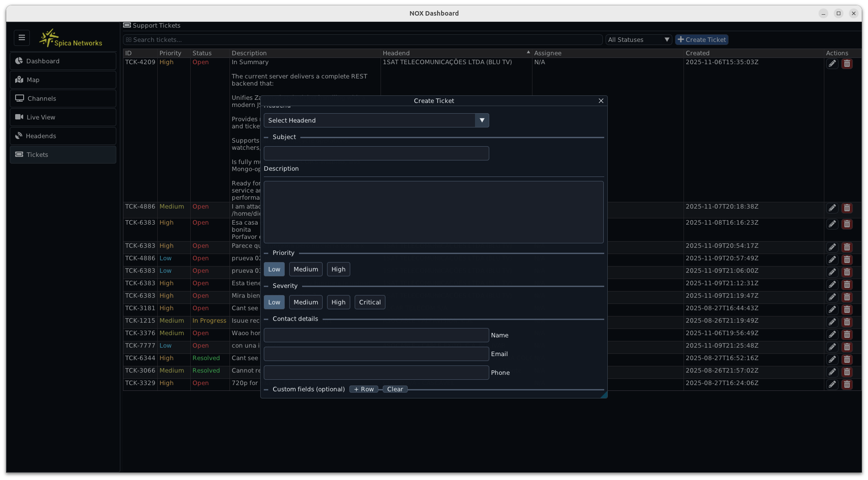Delete ticket TCK-3181 using the trash icon
This screenshot has height=480, width=868.
[847, 310]
